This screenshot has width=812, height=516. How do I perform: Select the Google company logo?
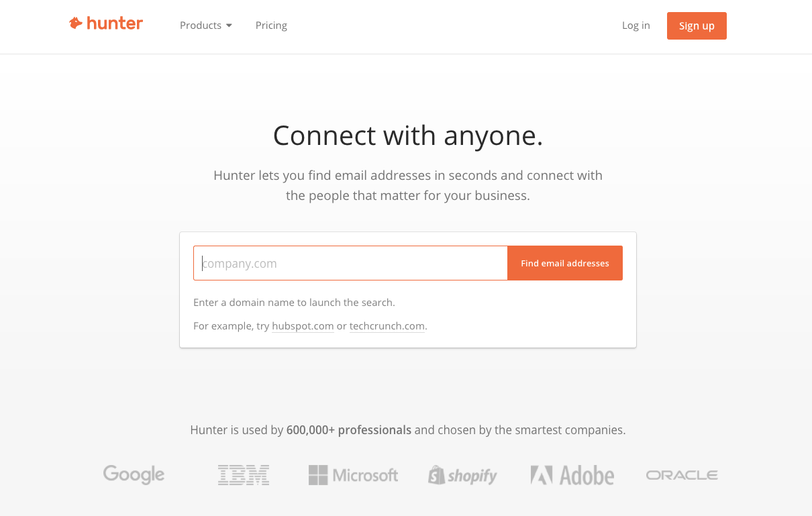click(x=133, y=474)
